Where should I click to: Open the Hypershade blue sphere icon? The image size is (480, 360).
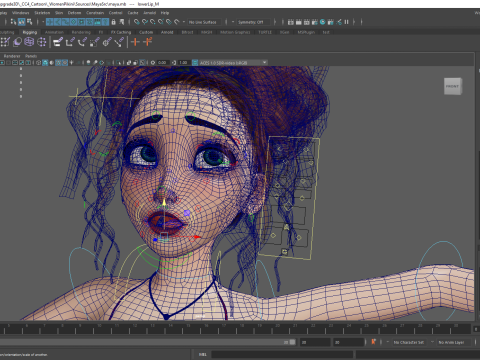(323, 22)
